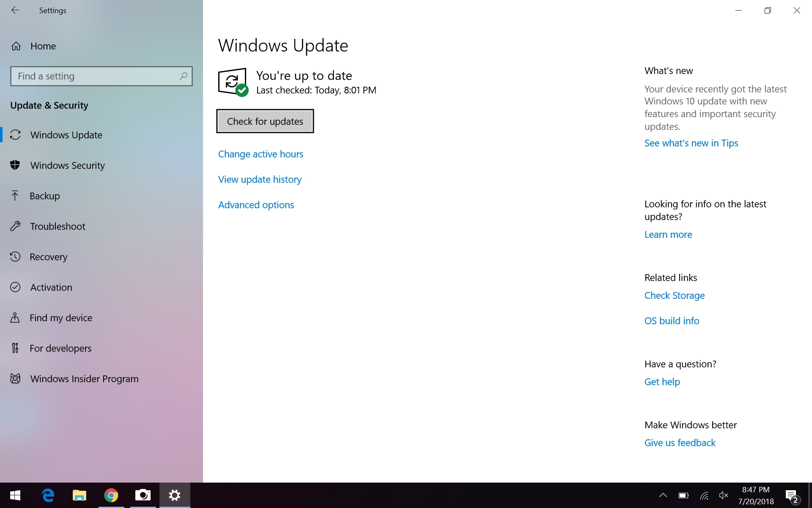Screen dimensions: 812x508
Task: Click the Windows Security shield icon
Action: click(15, 165)
